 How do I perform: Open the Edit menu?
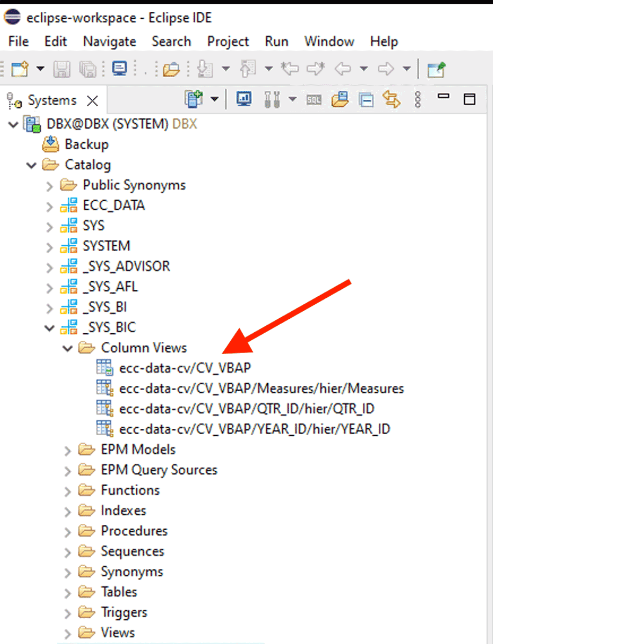(55, 41)
